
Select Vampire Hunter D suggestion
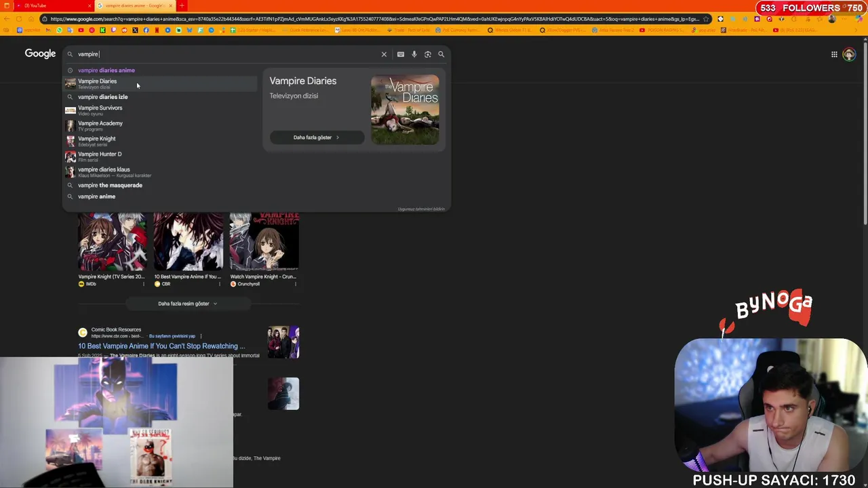[x=160, y=157]
